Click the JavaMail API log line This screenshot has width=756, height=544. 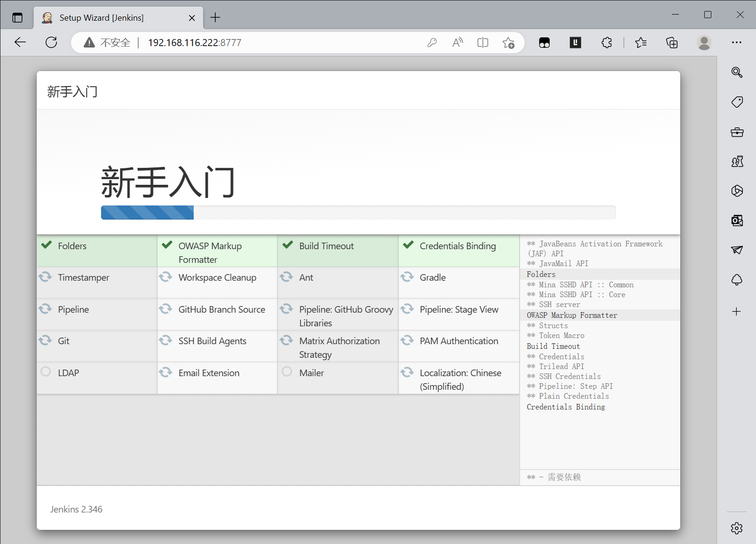point(557,264)
